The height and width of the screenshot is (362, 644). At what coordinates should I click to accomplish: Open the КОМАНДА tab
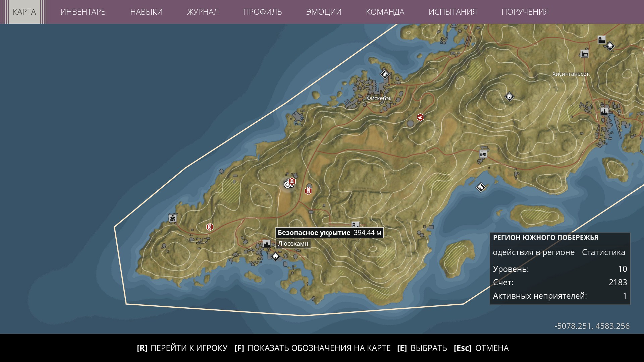click(x=385, y=12)
